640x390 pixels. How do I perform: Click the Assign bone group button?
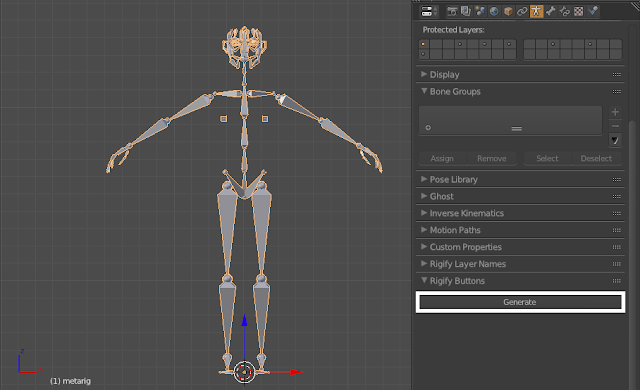click(x=442, y=158)
